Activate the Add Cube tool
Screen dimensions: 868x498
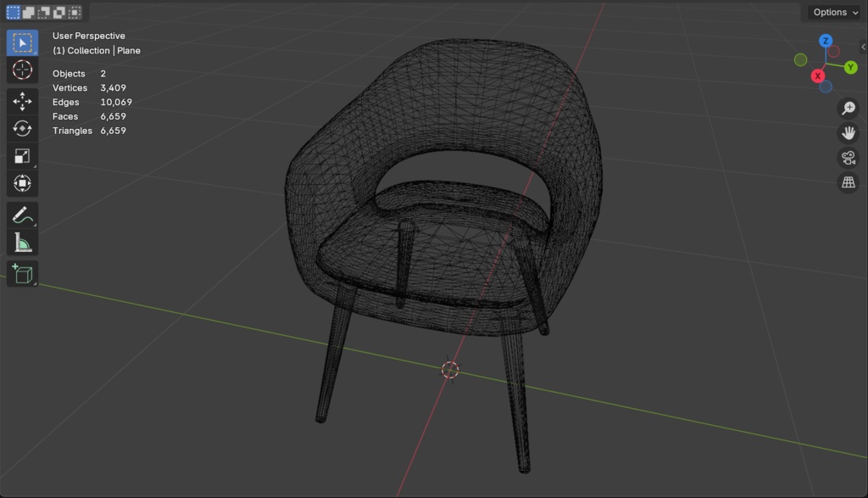22,273
